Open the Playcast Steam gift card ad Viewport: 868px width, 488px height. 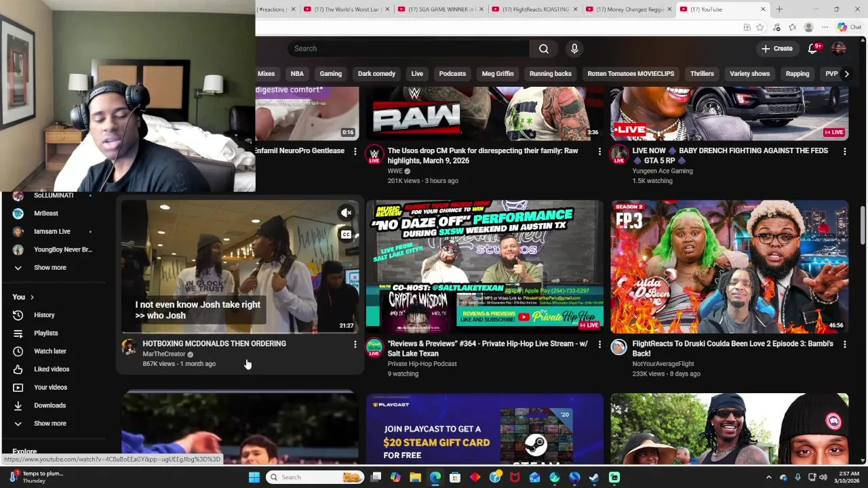pos(485,428)
